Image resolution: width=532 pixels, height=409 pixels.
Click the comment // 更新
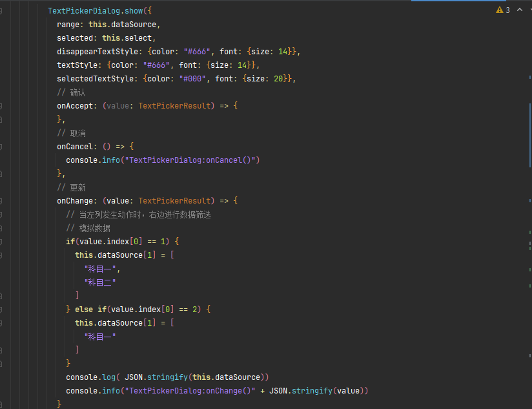click(71, 187)
